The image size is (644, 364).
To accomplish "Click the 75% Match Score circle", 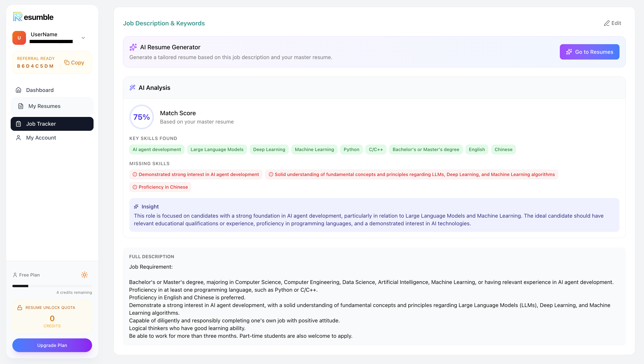I will (x=141, y=117).
